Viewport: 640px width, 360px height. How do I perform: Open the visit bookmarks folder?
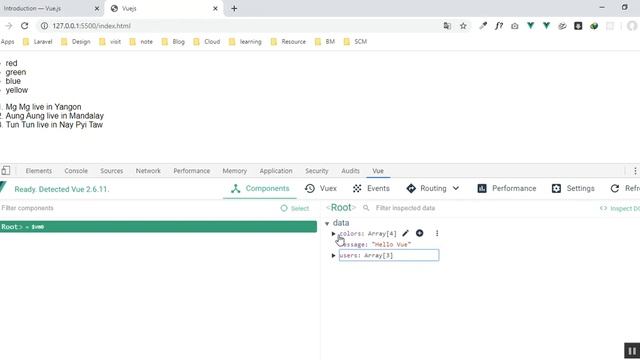click(110, 42)
